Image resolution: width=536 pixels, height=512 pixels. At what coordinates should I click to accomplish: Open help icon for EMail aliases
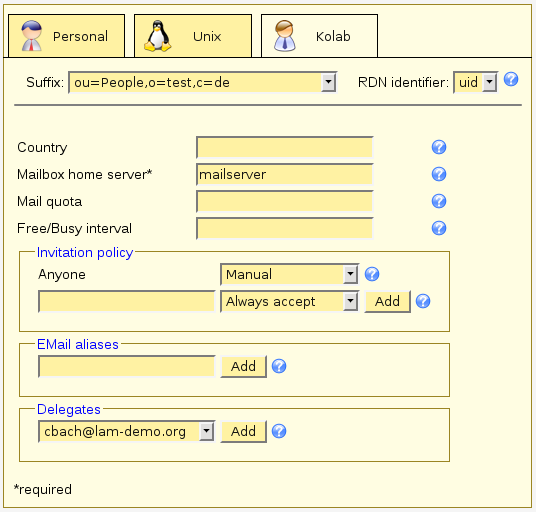[279, 366]
